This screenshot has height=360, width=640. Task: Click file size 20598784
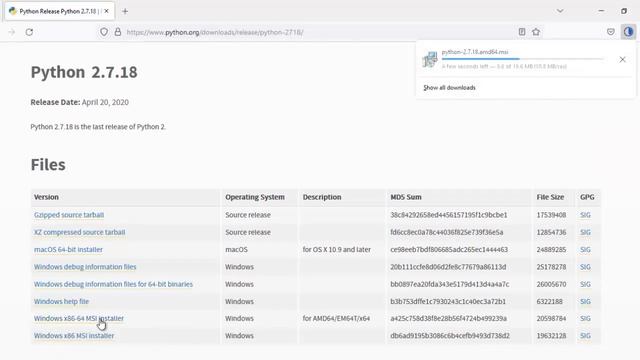point(551,318)
